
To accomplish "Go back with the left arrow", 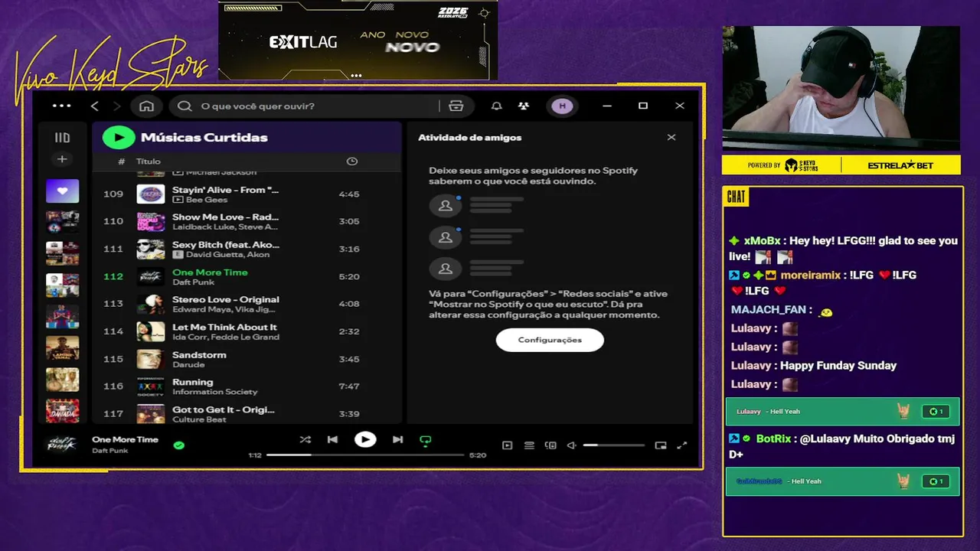I will tap(95, 106).
